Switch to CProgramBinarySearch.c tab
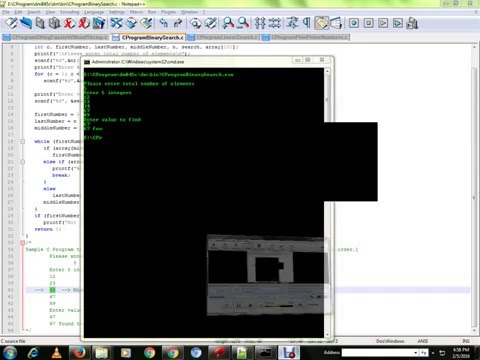The height and width of the screenshot is (360, 480). [148, 37]
